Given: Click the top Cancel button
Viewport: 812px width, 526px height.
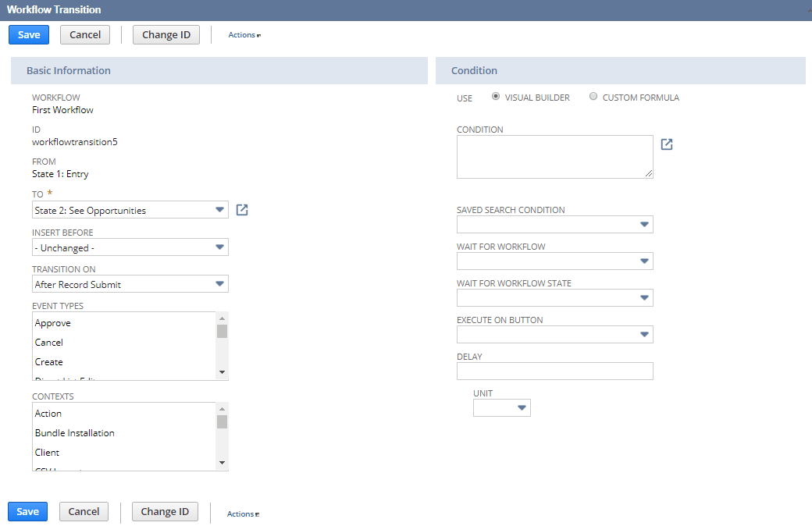Looking at the screenshot, I should tap(85, 34).
